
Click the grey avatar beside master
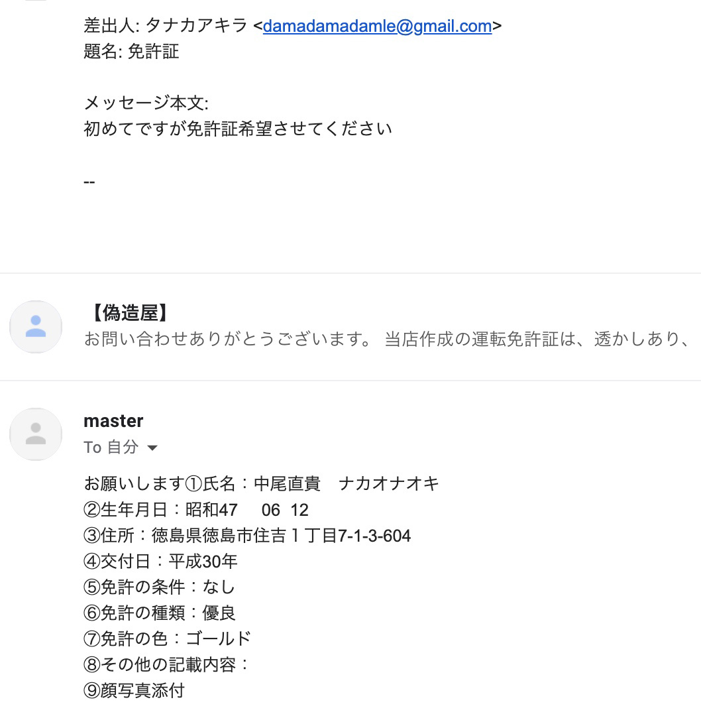click(x=36, y=434)
